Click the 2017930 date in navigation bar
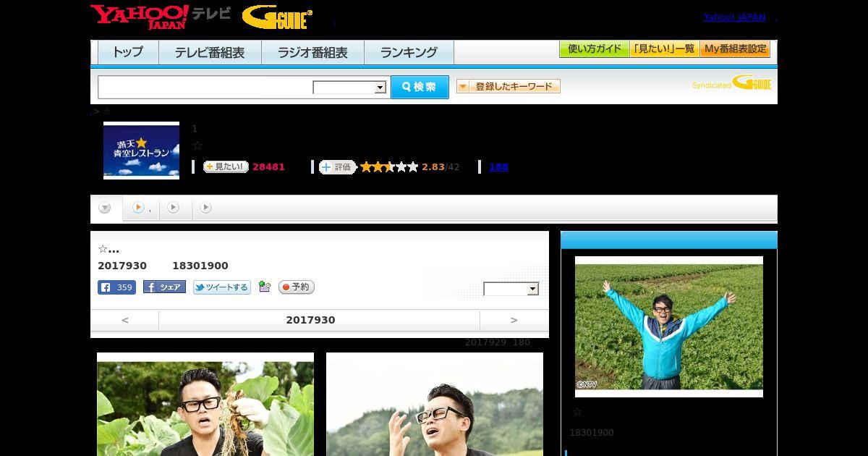The height and width of the screenshot is (456, 868). (x=310, y=320)
